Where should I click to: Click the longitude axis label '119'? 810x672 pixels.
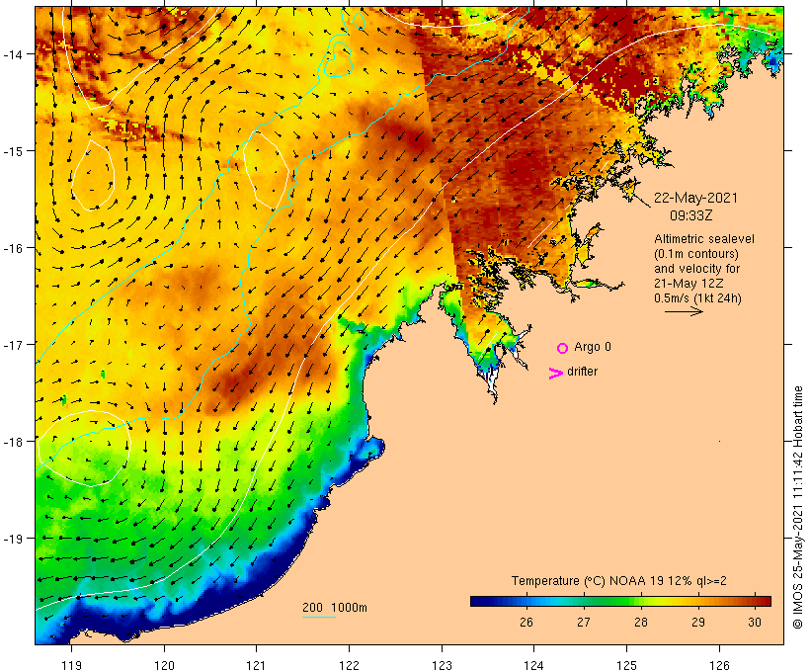pyautogui.click(x=71, y=665)
